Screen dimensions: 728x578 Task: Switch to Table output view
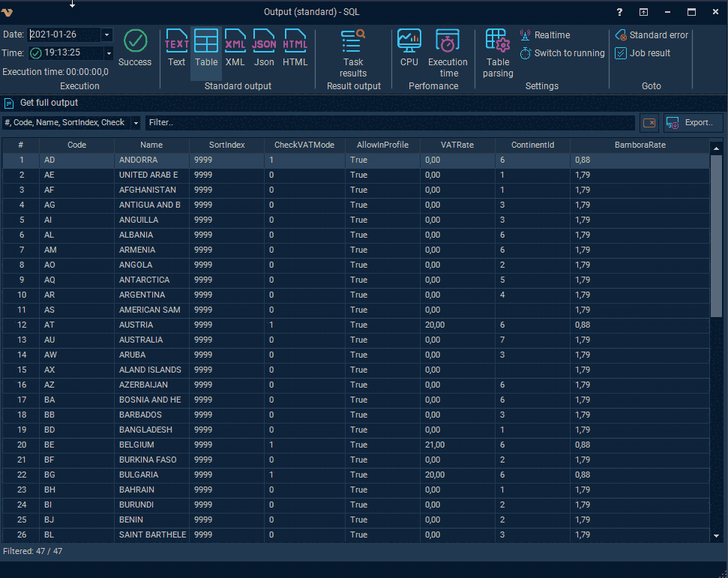206,47
